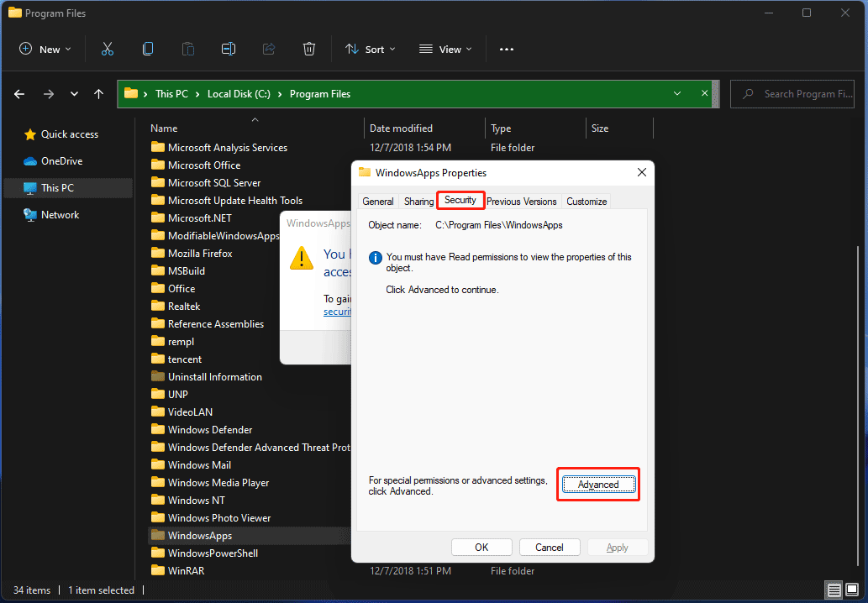The height and width of the screenshot is (603, 868).
Task: Click the OK button in Properties dialog
Action: (481, 548)
